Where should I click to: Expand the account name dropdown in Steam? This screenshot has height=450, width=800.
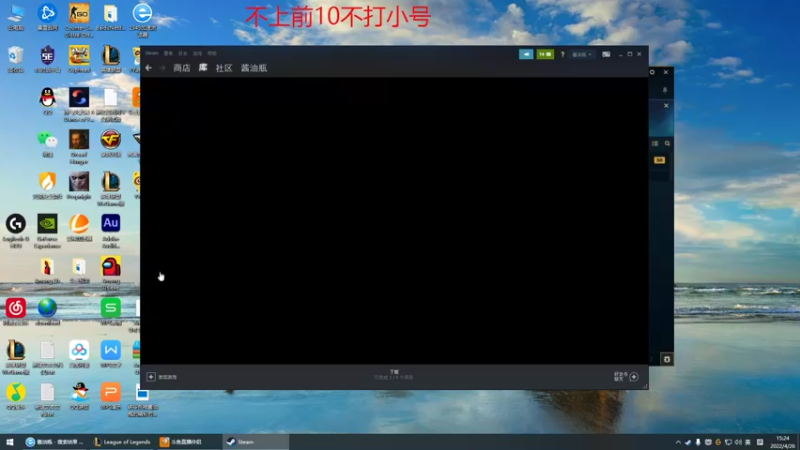coord(582,54)
